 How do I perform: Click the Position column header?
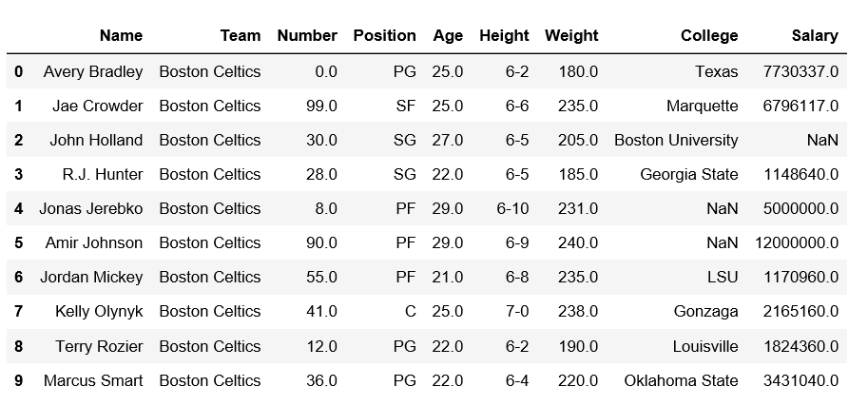(x=384, y=35)
